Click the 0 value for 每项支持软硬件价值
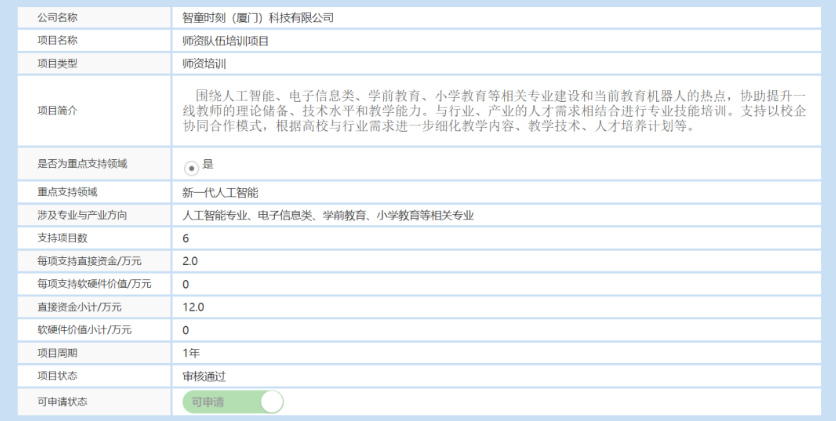 [186, 285]
